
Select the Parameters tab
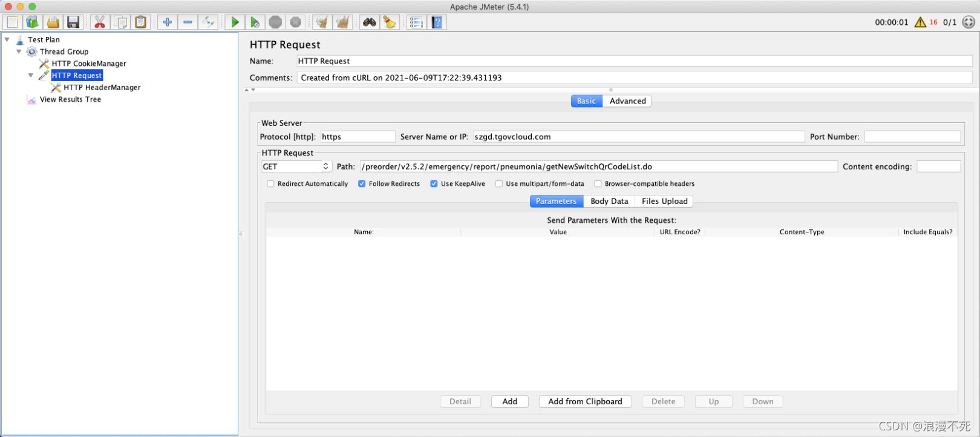(557, 202)
